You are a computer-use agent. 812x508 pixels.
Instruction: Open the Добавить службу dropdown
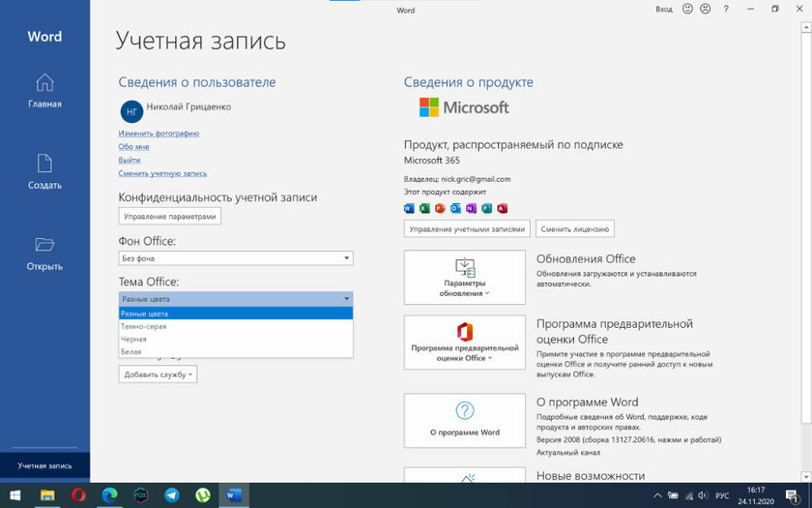[158, 374]
